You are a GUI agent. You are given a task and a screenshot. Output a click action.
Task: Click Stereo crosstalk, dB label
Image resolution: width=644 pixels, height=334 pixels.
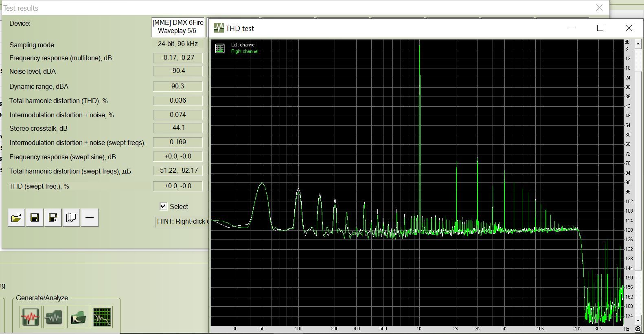pos(38,128)
